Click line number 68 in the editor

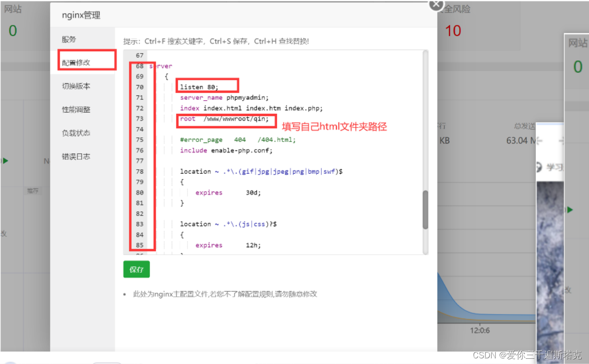(139, 66)
